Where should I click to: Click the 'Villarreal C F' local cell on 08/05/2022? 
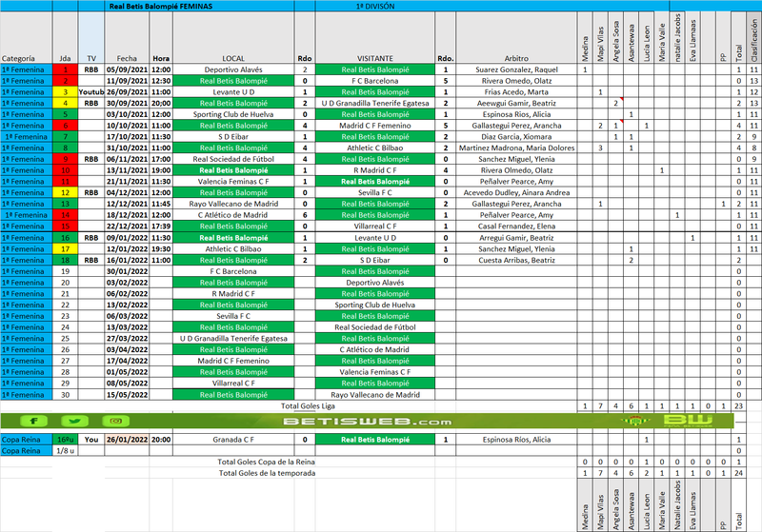233,383
